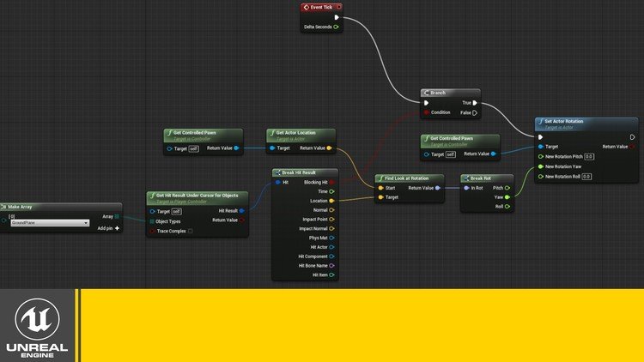Click the Time output pin on Break Hit Result
644x362 pixels.
tap(331, 191)
